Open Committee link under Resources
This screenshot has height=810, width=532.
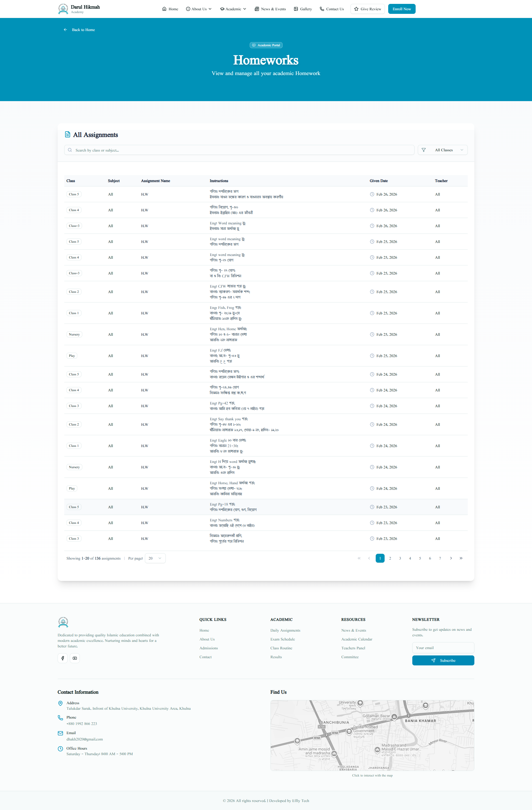tap(350, 657)
